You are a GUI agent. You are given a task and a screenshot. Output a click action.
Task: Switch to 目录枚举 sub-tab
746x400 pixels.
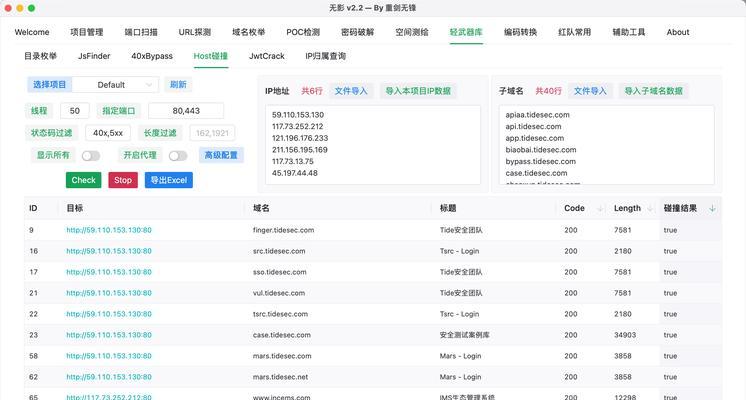pos(40,56)
